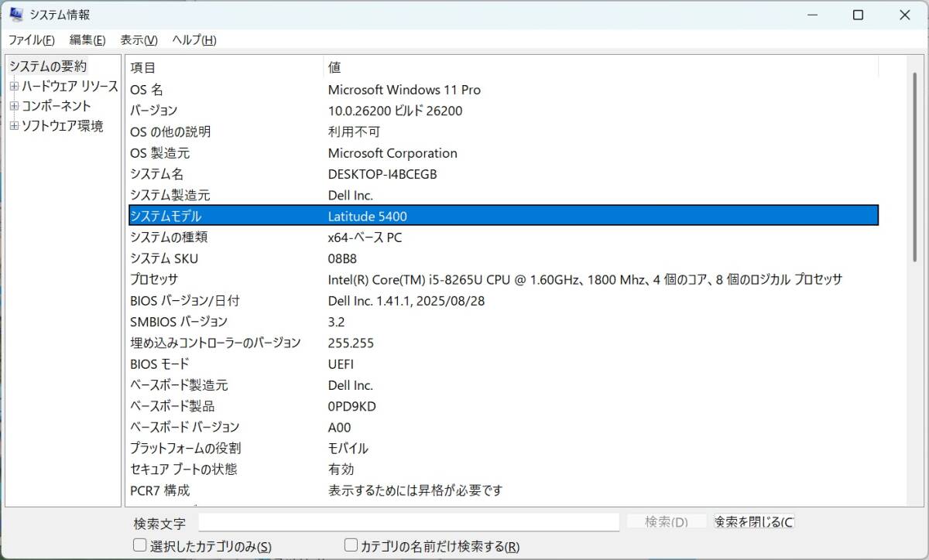
Task: Open the ヘルプ(H) menu
Action: pyautogui.click(x=194, y=40)
